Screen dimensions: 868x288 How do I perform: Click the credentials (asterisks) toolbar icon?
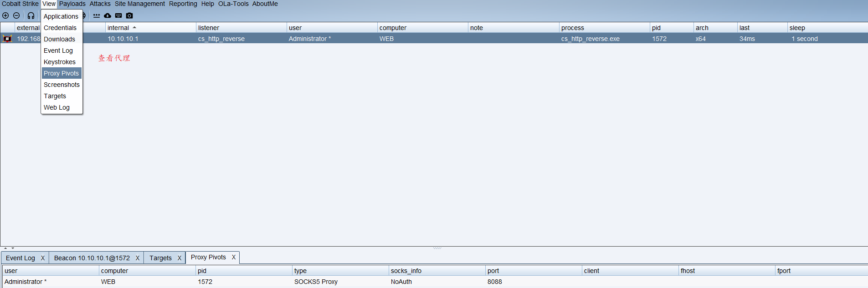[x=97, y=15]
